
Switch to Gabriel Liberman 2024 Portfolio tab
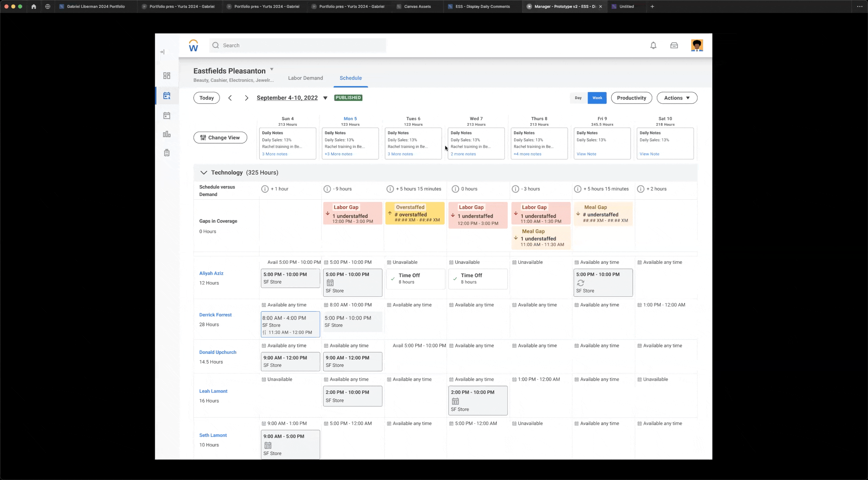point(95,6)
